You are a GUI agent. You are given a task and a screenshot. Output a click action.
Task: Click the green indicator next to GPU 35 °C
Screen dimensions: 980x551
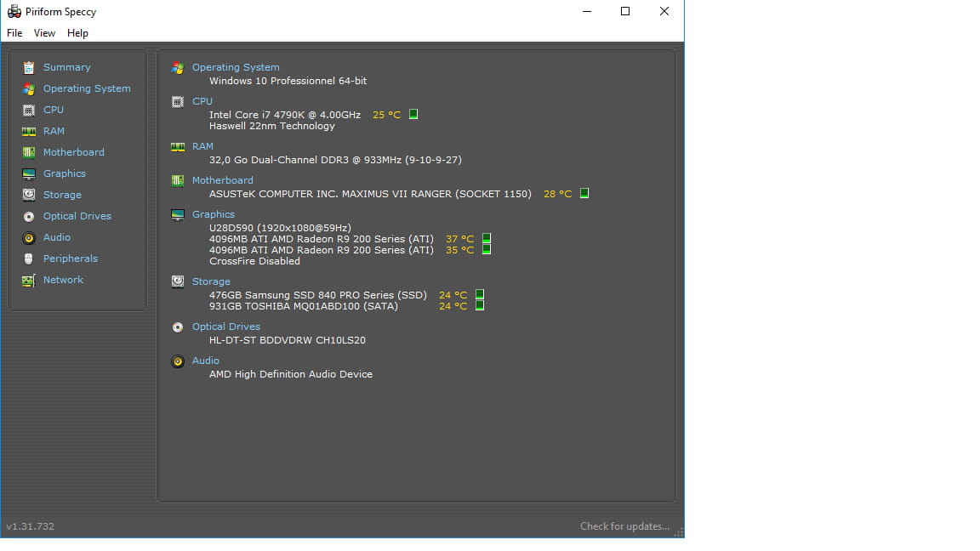click(487, 250)
